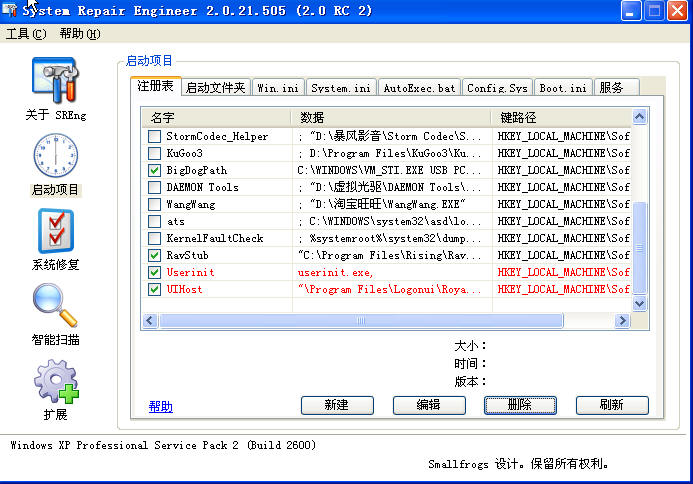The height and width of the screenshot is (484, 693).
Task: Click the 删除 button
Action: coord(520,405)
